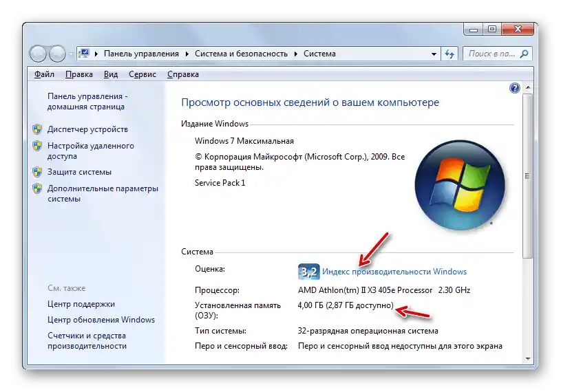The image size is (561, 392).
Task: Open the address bar history dropdown
Action: coord(434,54)
